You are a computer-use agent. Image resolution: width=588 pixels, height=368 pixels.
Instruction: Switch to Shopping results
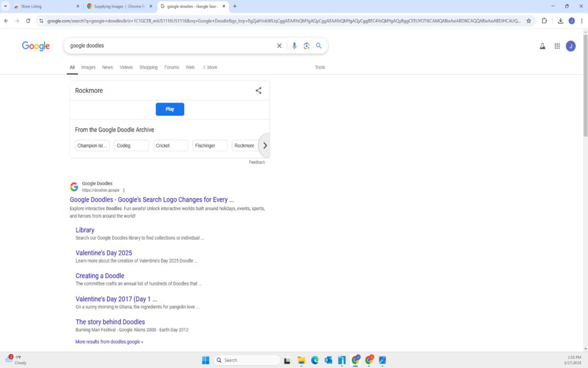148,67
